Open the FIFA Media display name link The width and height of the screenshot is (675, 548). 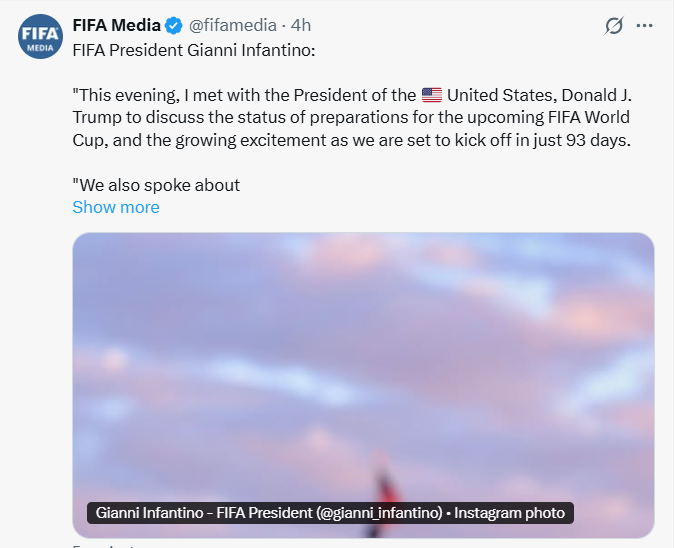coord(116,26)
